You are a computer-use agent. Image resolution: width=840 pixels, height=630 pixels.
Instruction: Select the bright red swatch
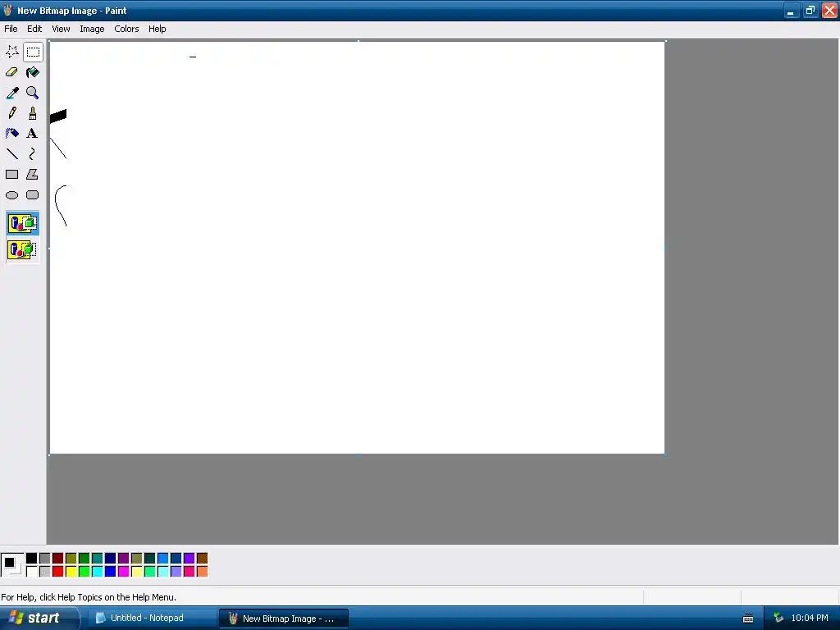[x=58, y=572]
